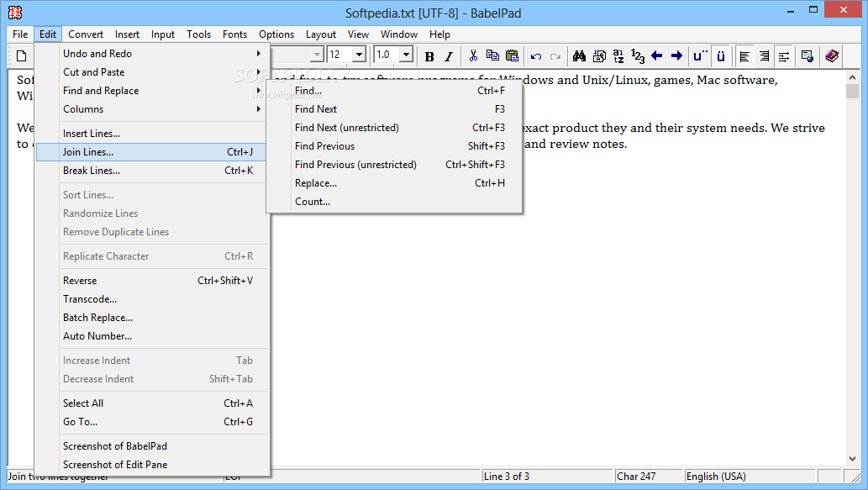Click the a-to-z sort icon
The height and width of the screenshot is (490, 868).
(x=618, y=56)
